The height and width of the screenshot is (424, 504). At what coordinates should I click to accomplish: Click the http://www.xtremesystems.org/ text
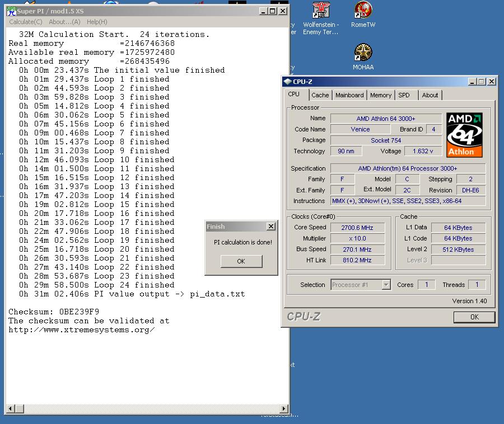pyautogui.click(x=82, y=330)
